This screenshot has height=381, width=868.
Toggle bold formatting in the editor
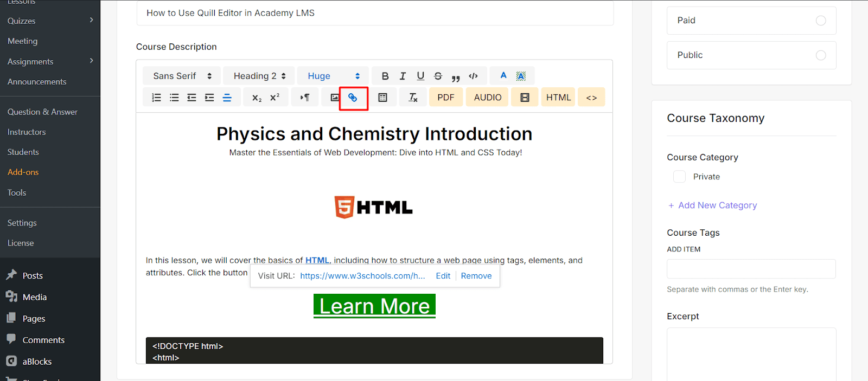(385, 76)
